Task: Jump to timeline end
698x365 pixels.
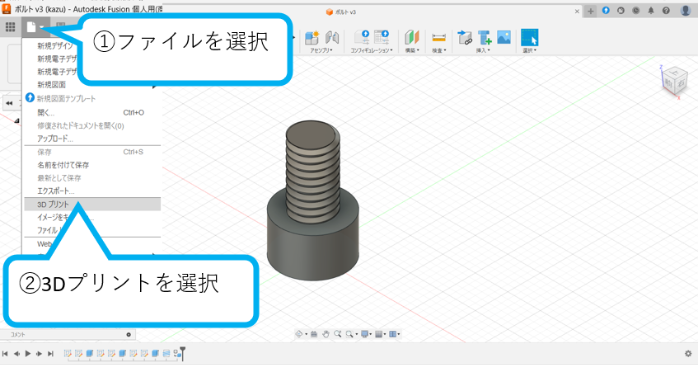Action: point(51,353)
